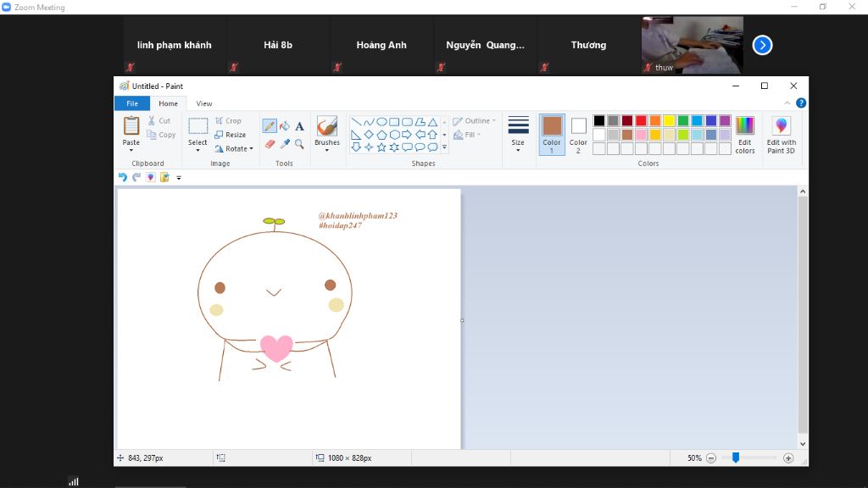Choose the Five-point star shape

(x=381, y=147)
